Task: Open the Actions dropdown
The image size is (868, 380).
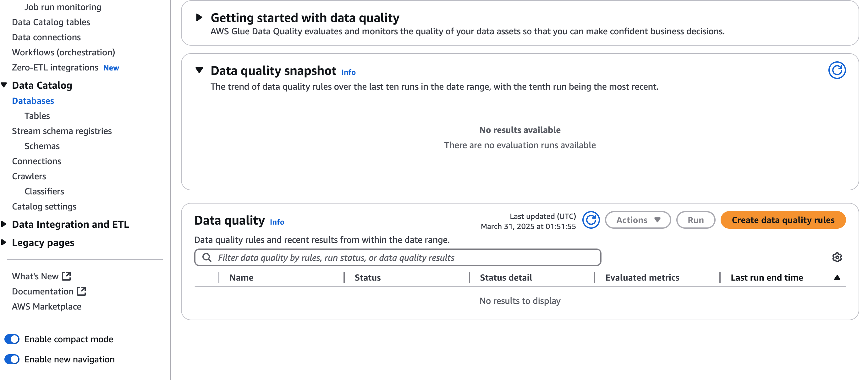Action: pos(638,220)
